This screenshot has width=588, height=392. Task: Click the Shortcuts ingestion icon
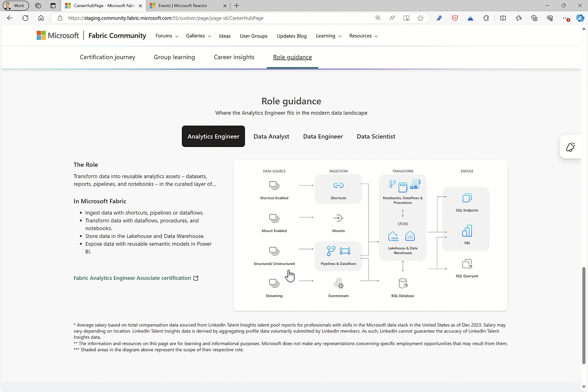338,185
